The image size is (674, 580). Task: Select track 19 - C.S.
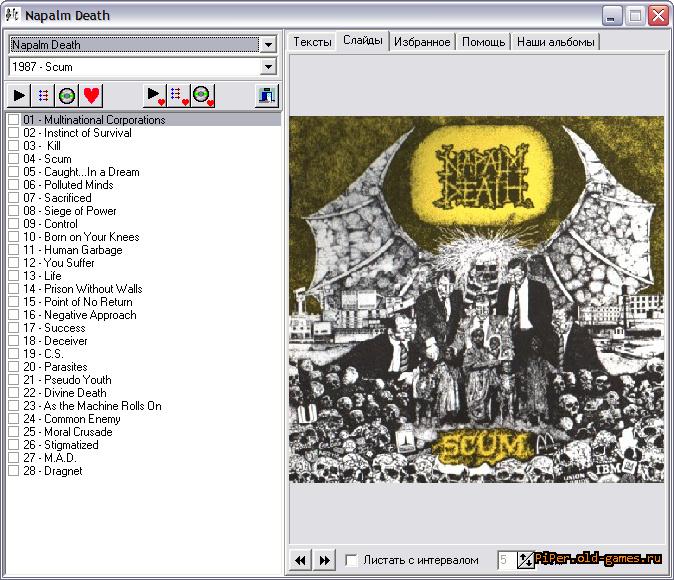pyautogui.click(x=43, y=354)
